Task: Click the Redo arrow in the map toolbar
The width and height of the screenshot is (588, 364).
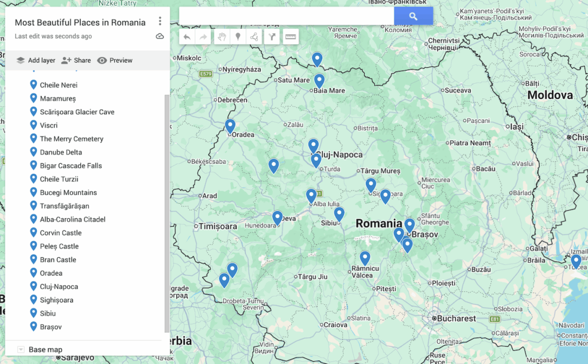Action: 203,37
